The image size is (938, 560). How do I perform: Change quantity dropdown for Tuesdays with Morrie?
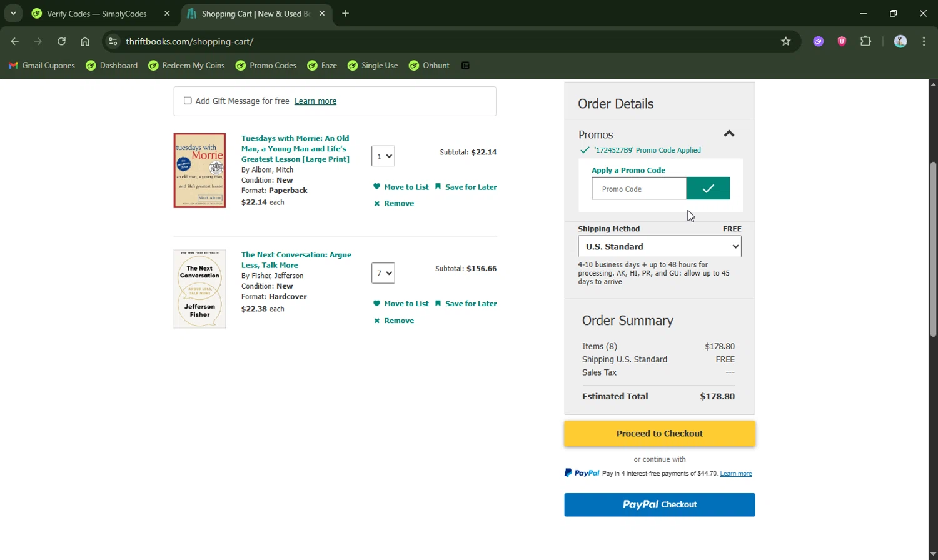[x=383, y=156]
